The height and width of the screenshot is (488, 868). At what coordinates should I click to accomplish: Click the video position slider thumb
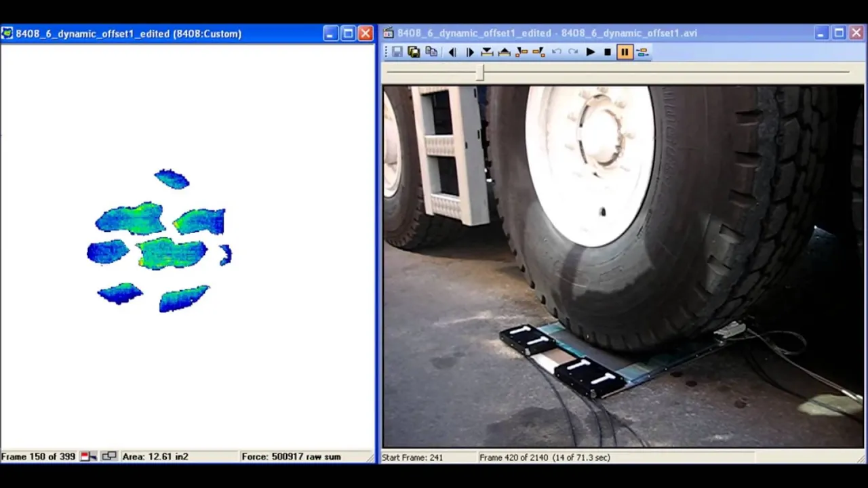coord(480,73)
